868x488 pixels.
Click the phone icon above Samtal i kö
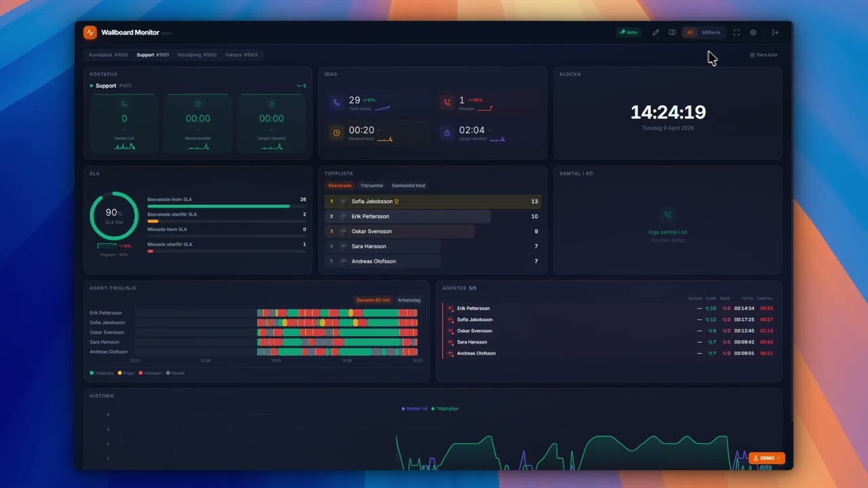pos(124,104)
